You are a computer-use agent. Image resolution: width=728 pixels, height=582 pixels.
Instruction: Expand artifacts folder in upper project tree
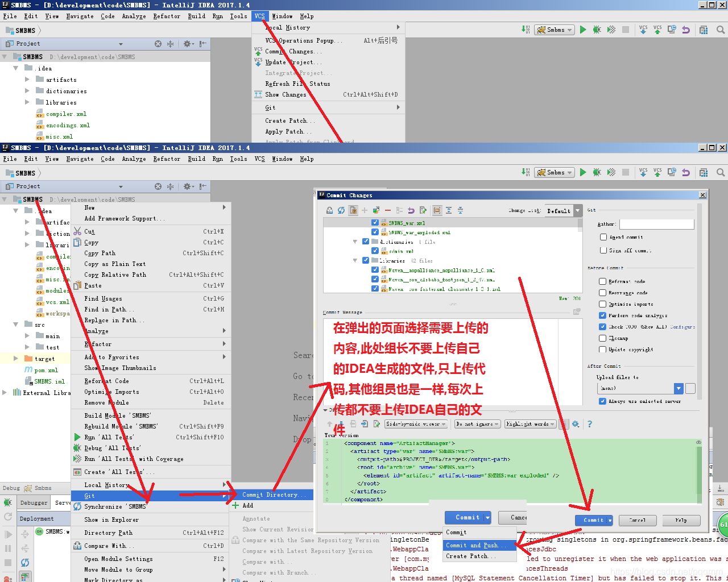(x=27, y=80)
